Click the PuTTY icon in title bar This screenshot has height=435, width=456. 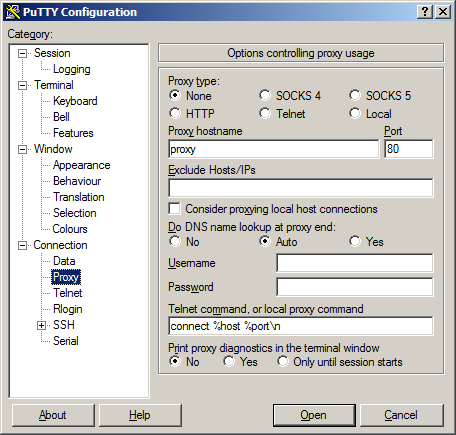click(13, 12)
